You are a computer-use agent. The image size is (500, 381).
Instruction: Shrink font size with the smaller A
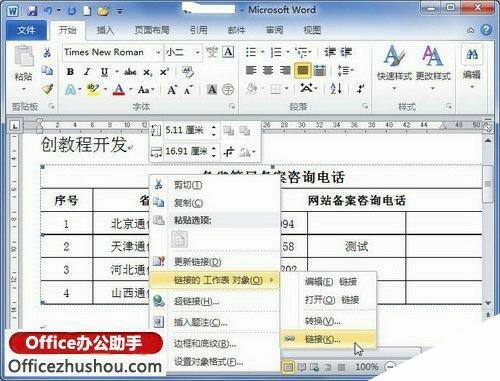pos(188,90)
